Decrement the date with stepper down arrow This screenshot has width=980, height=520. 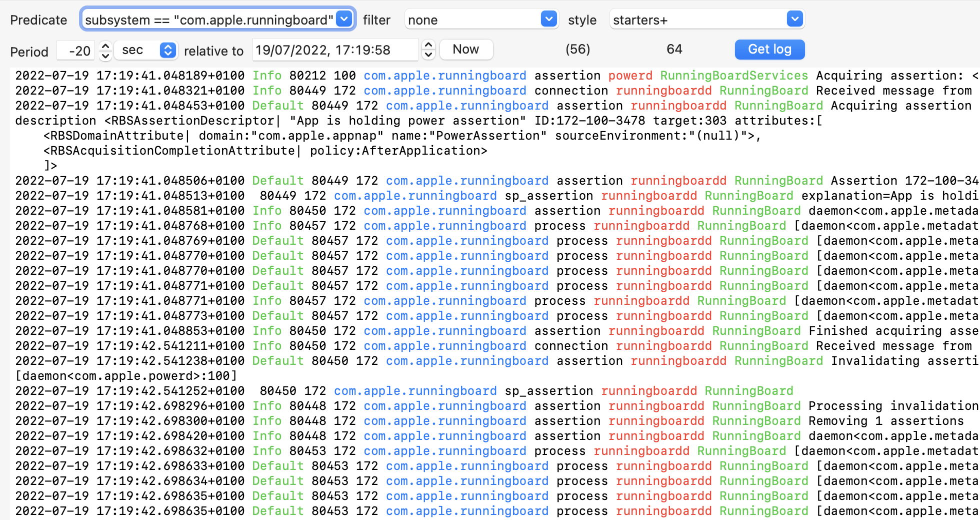(428, 55)
